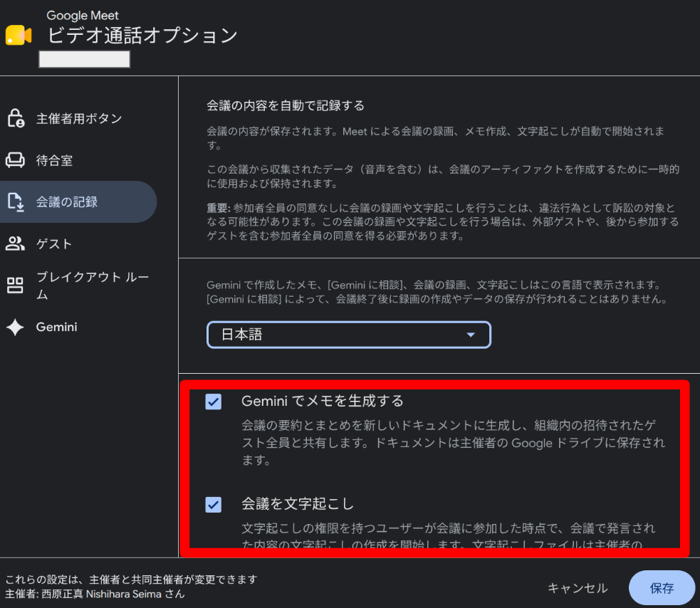Image resolution: width=700 pixels, height=608 pixels.
Task: Uncheck Gemini でメモを生成する checkbox
Action: click(214, 402)
